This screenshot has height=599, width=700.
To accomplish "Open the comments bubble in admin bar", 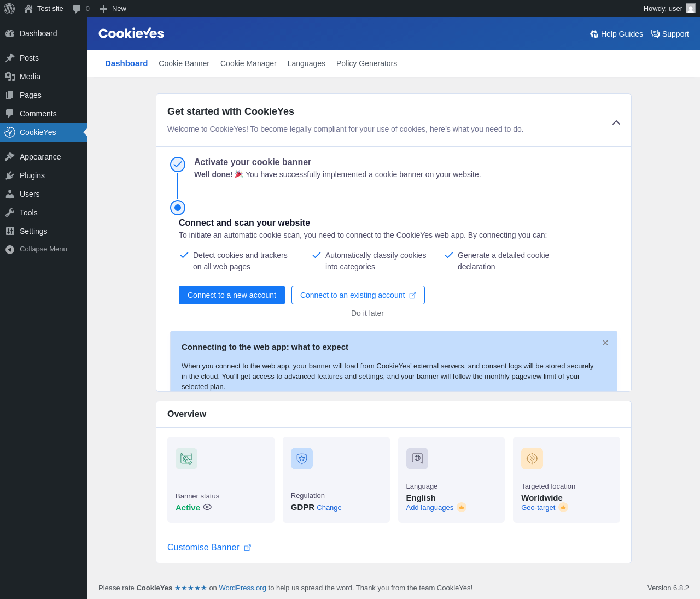I will (81, 9).
